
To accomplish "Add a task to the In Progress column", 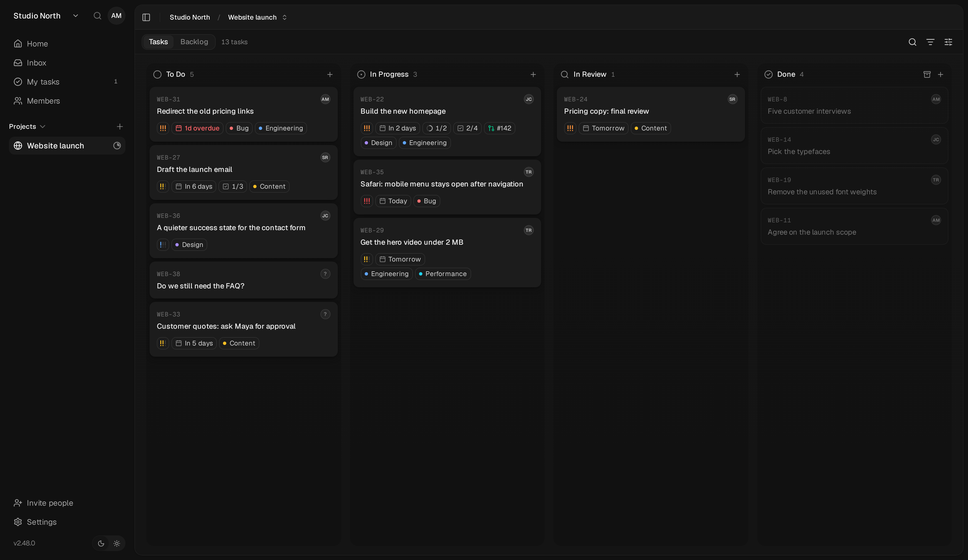I will click(x=533, y=74).
